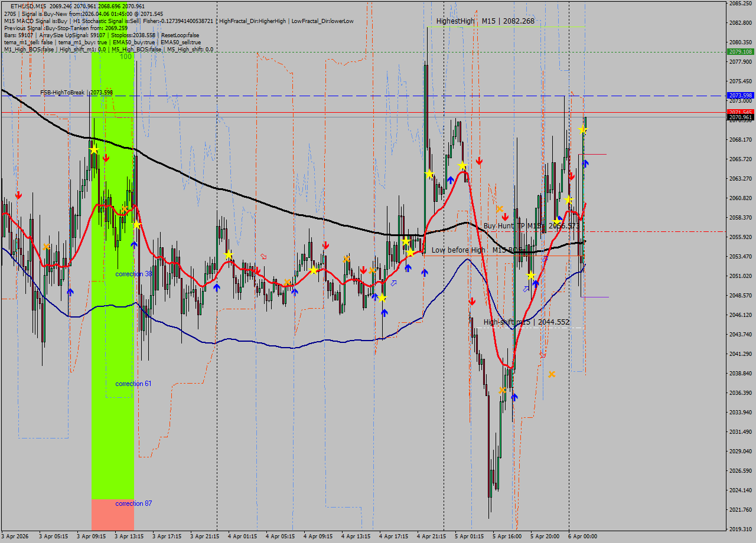The image size is (756, 543).
Task: Select the blue up arrow at the rightmost candle
Action: point(585,164)
